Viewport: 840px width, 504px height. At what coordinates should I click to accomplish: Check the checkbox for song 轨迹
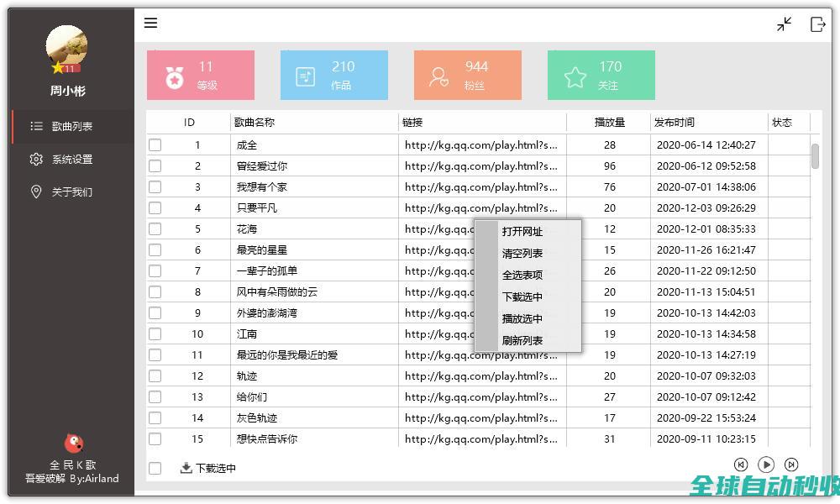154,375
